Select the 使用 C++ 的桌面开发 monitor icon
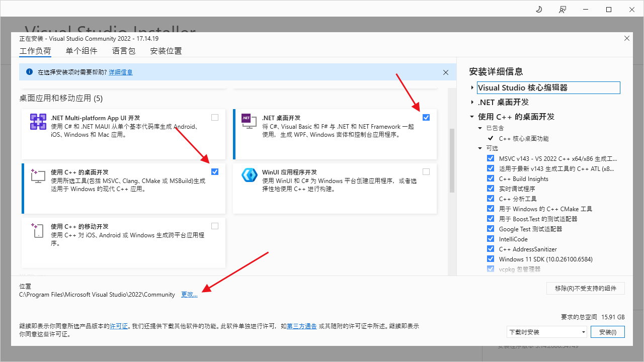This screenshot has width=644, height=362. click(38, 176)
